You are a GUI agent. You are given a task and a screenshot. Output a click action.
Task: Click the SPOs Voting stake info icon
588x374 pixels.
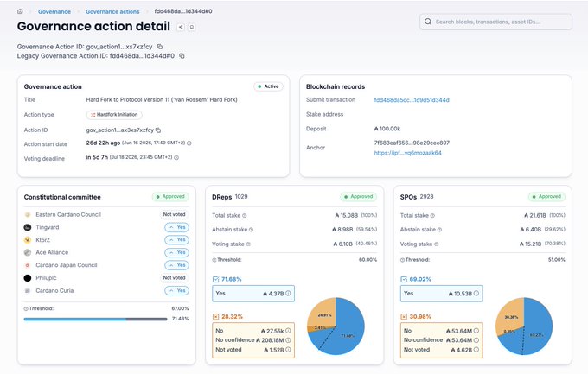coord(437,244)
